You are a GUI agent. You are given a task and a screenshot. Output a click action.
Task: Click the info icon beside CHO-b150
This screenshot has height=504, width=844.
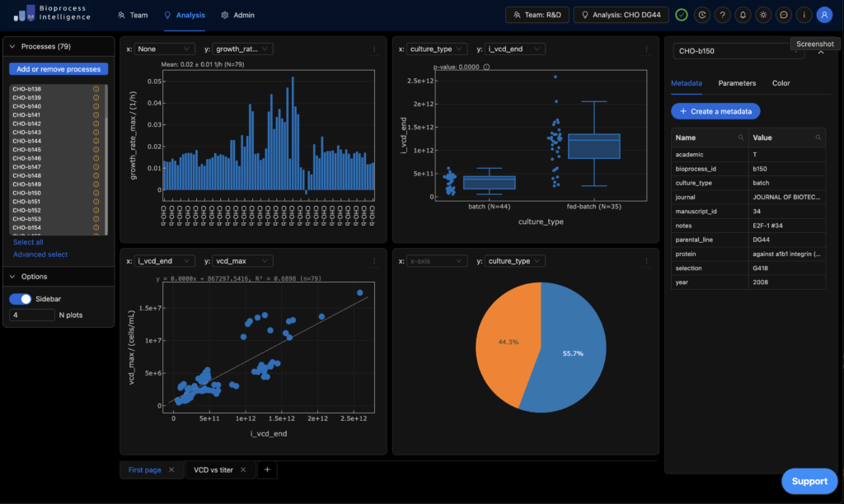click(x=96, y=193)
